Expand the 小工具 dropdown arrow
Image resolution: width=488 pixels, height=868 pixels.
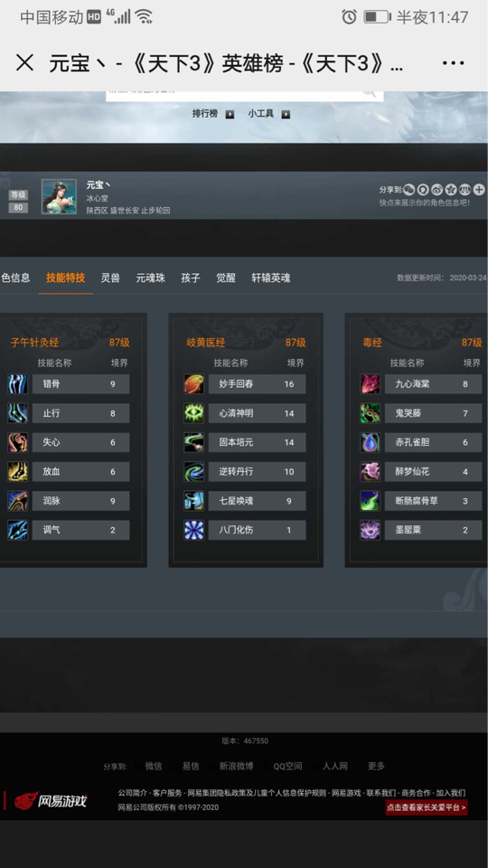(286, 114)
